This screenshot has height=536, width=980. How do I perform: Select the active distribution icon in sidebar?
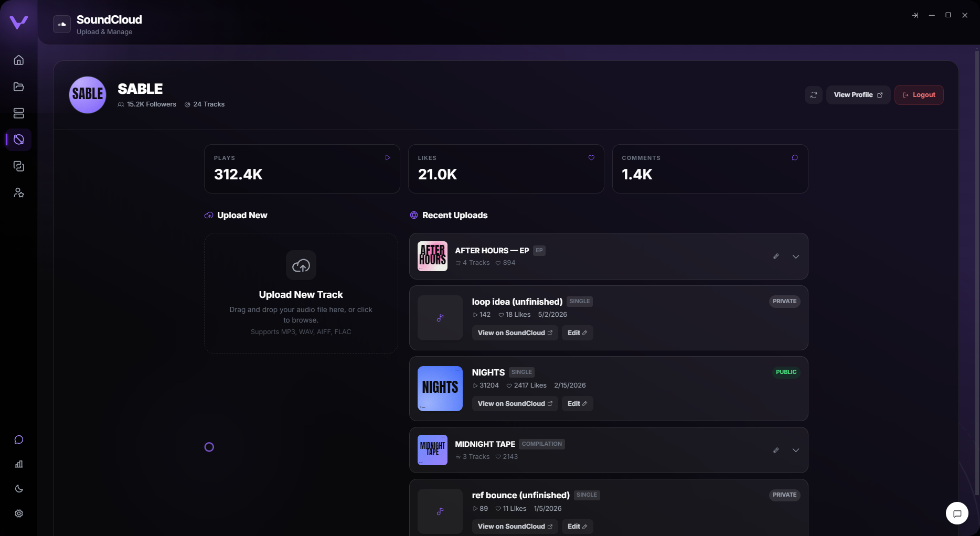click(19, 140)
